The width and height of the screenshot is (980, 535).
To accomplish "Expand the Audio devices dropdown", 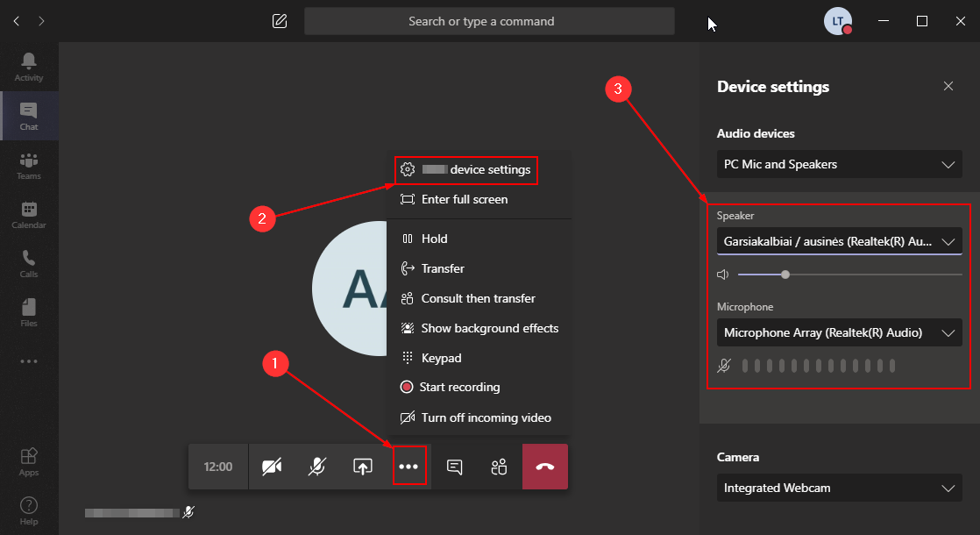I will (839, 164).
